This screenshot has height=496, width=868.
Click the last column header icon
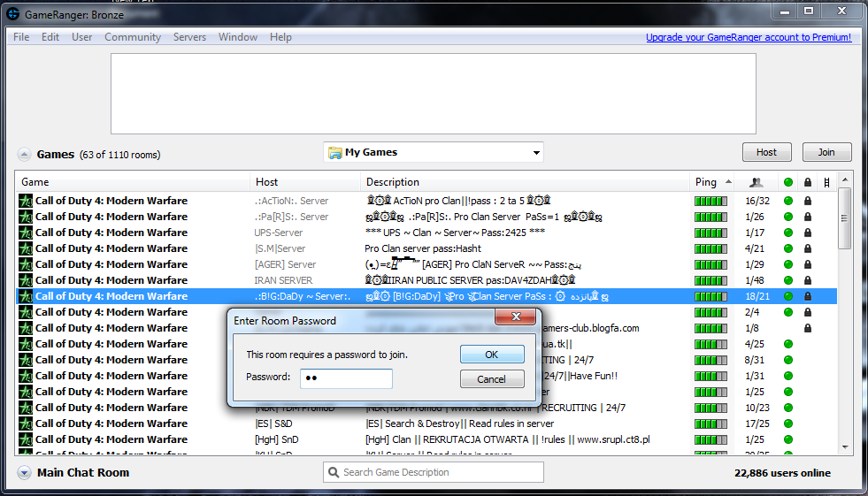(826, 182)
